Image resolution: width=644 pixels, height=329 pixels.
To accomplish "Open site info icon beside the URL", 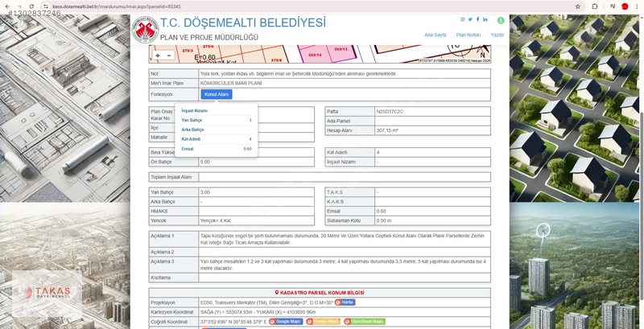I will click(x=46, y=6).
